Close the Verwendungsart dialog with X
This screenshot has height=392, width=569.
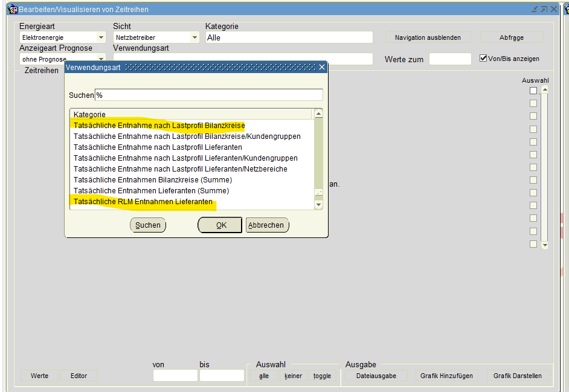(x=322, y=67)
